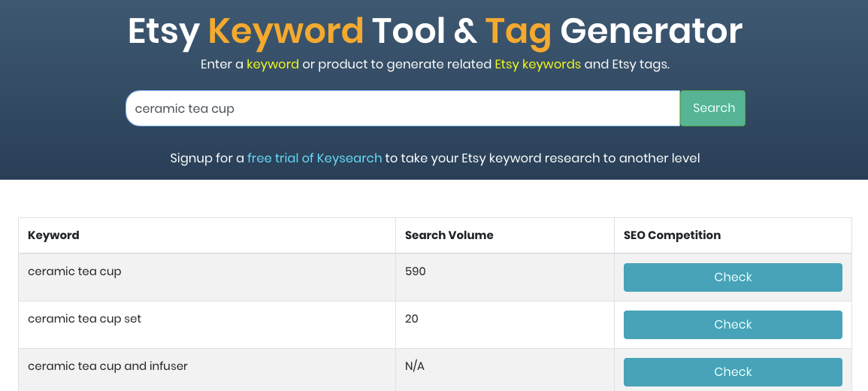868x391 pixels.
Task: Click the 590 search volume value
Action: coord(415,271)
